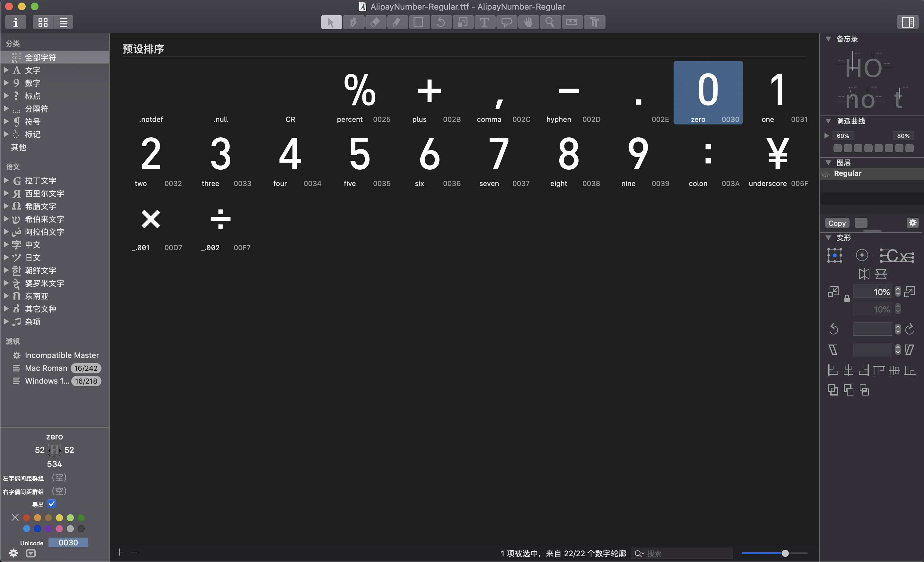Open the font info button
The image size is (924, 562).
pyautogui.click(x=15, y=22)
